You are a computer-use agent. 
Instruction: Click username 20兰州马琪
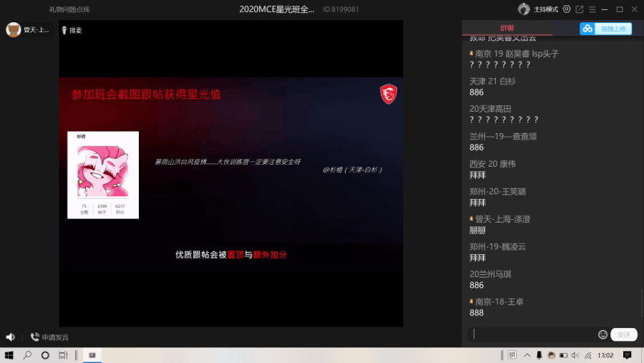(490, 274)
